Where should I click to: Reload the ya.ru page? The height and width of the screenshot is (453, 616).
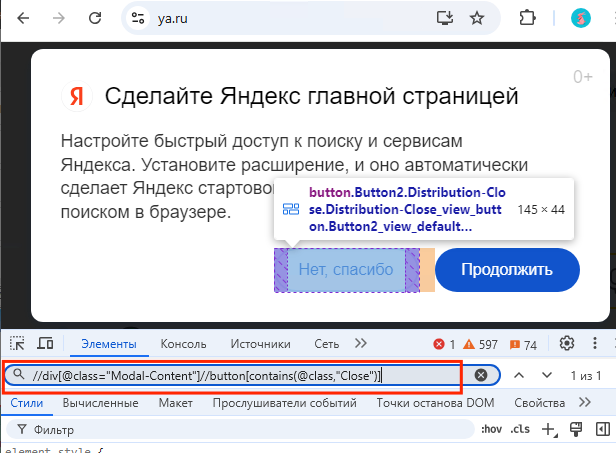point(97,18)
